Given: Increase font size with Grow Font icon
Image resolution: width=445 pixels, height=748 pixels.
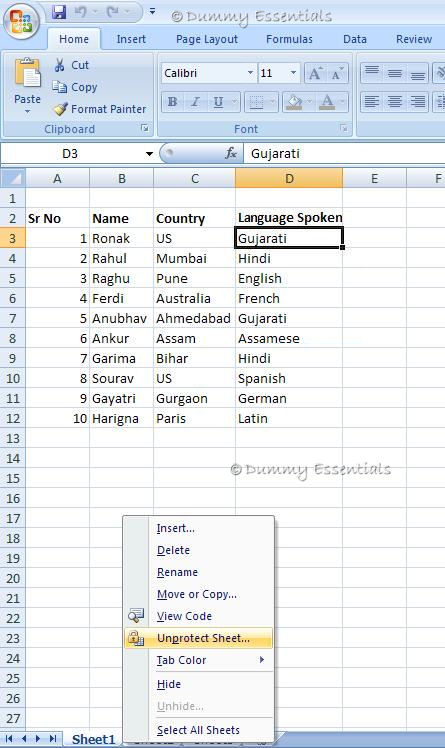Looking at the screenshot, I should tap(315, 73).
